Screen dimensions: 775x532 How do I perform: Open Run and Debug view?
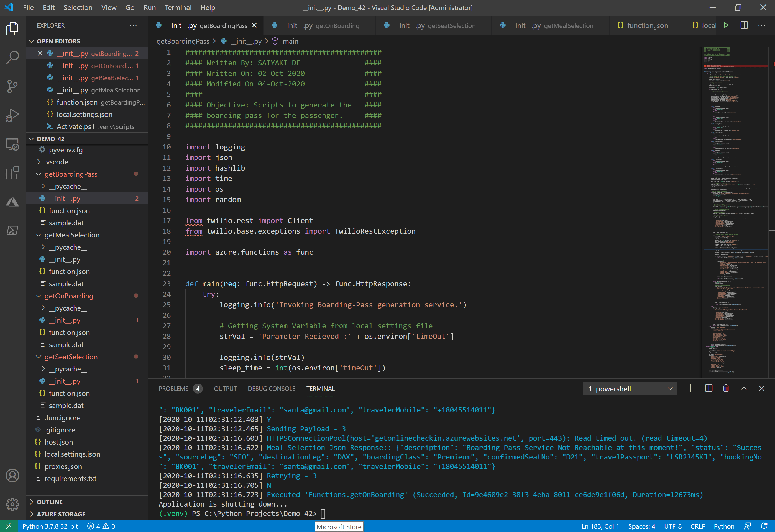12,115
